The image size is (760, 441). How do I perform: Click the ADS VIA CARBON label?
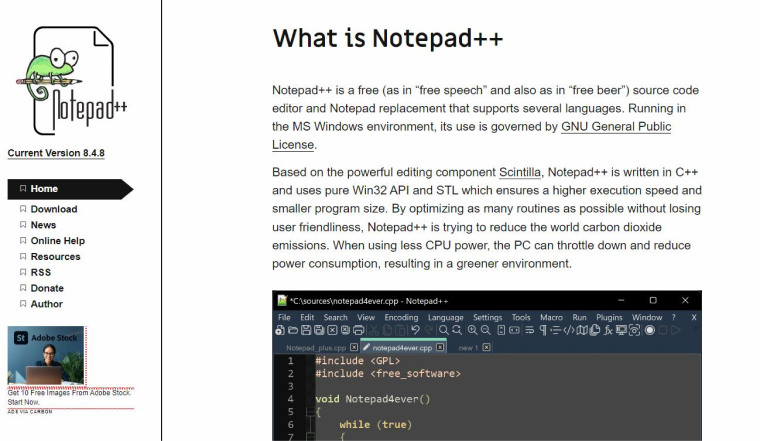(30, 412)
